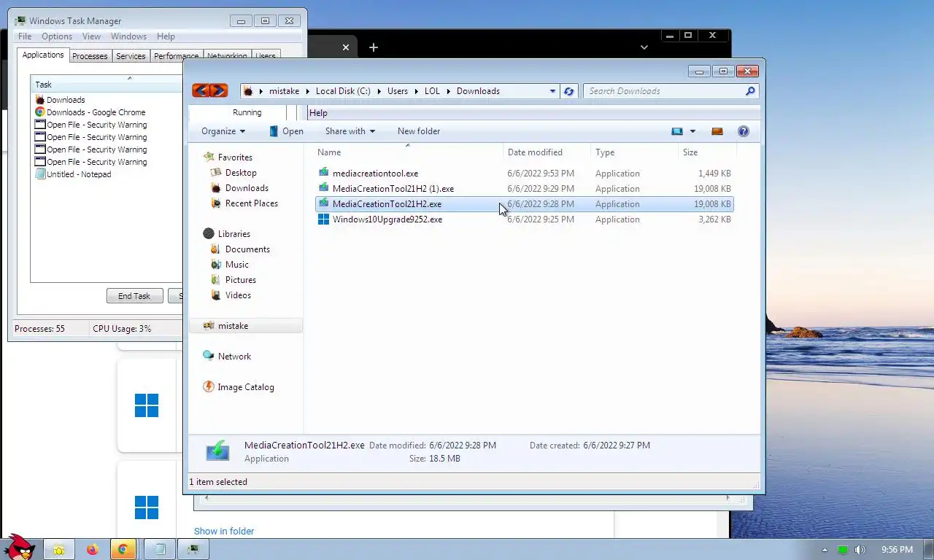The image size is (934, 560).
Task: Select mistake in navigation pane
Action: click(233, 326)
